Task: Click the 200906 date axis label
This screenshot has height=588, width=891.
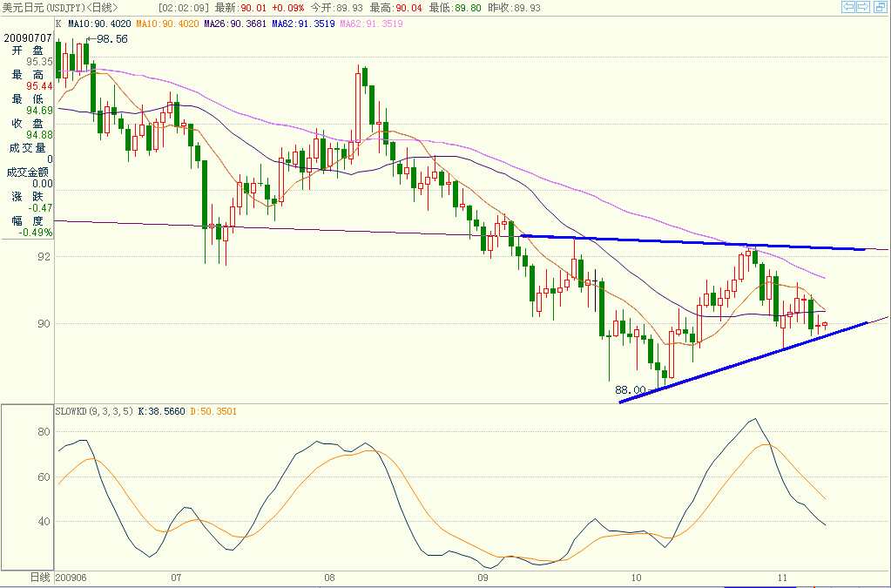Action: click(x=71, y=578)
